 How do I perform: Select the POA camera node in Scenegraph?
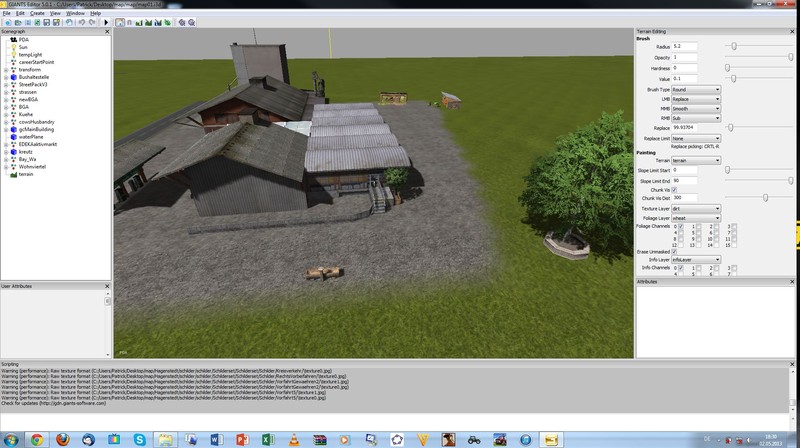(x=23, y=39)
